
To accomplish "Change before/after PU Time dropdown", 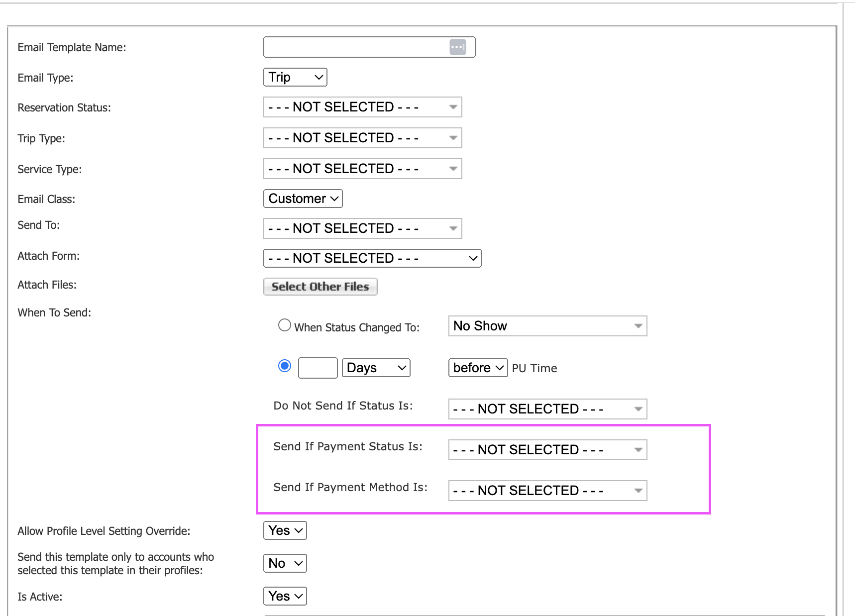I will point(478,368).
